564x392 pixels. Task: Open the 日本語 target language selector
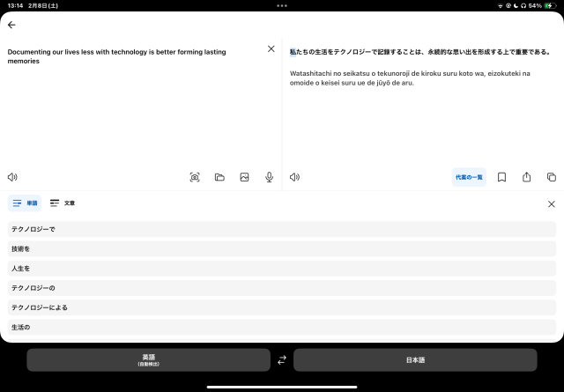click(415, 359)
